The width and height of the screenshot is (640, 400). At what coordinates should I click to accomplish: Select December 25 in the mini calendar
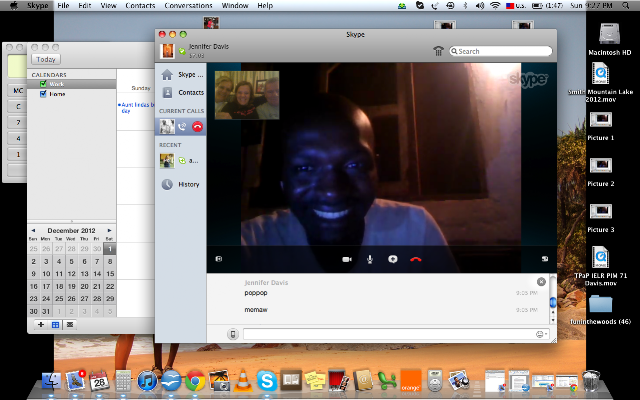click(59, 299)
